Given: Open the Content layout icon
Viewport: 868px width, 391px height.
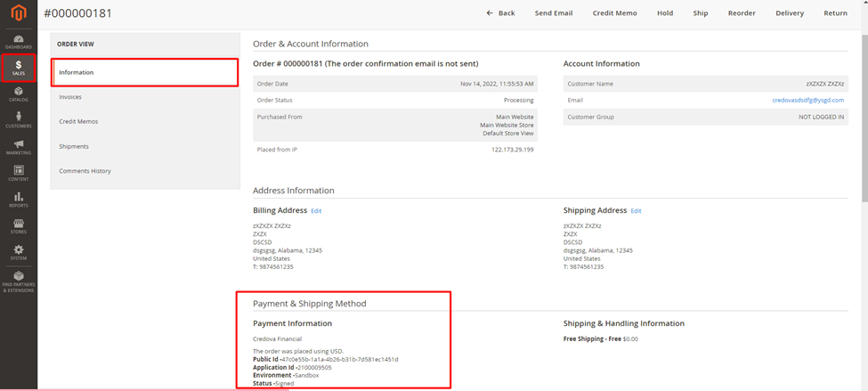Looking at the screenshot, I should pyautogui.click(x=19, y=174).
